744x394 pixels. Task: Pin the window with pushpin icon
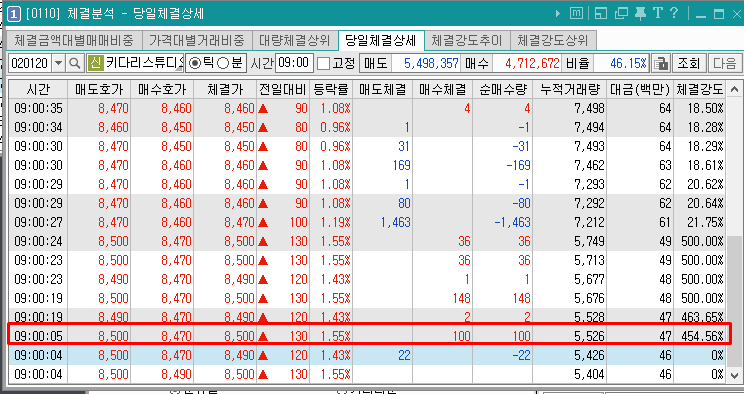click(640, 13)
